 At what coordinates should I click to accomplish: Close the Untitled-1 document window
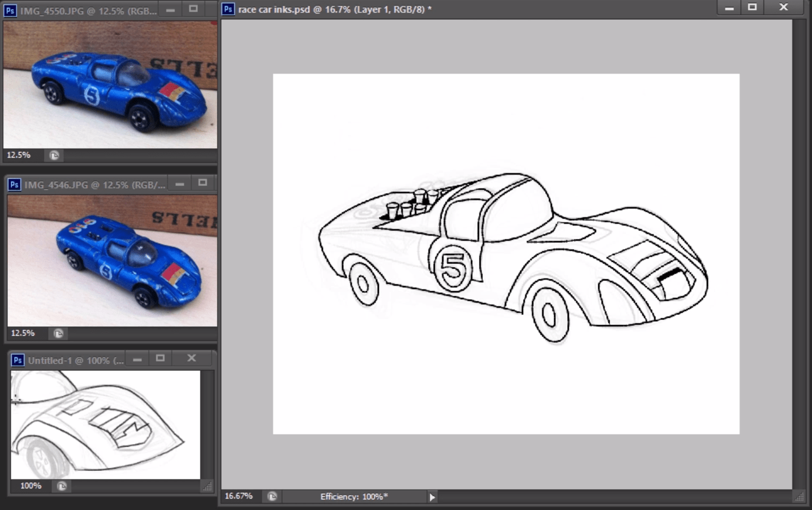(192, 358)
